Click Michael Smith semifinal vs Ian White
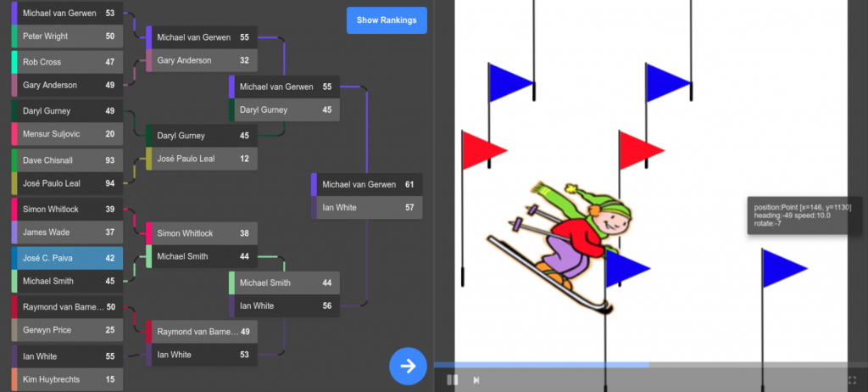Screen dimensions: 868x392 pyautogui.click(x=284, y=283)
